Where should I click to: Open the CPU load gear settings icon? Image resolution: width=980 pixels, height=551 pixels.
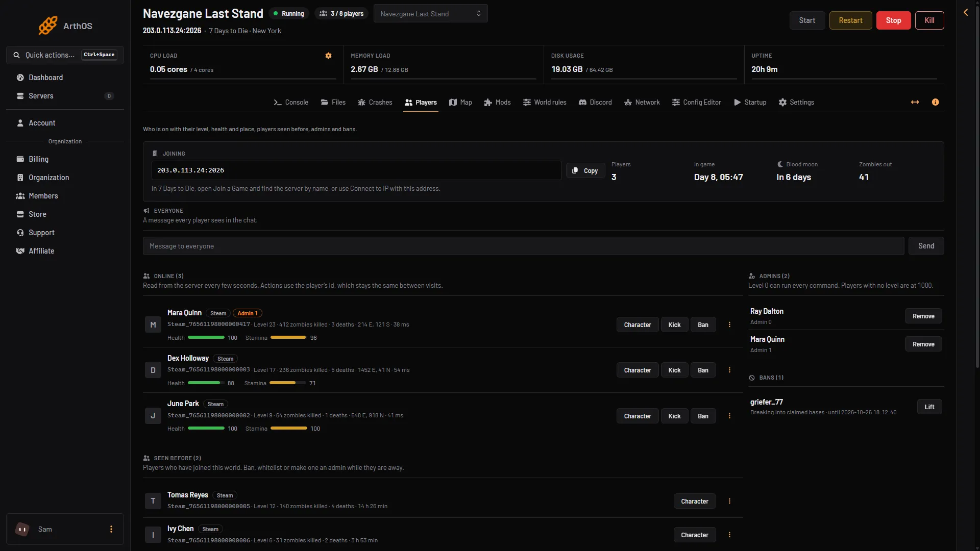[329, 56]
